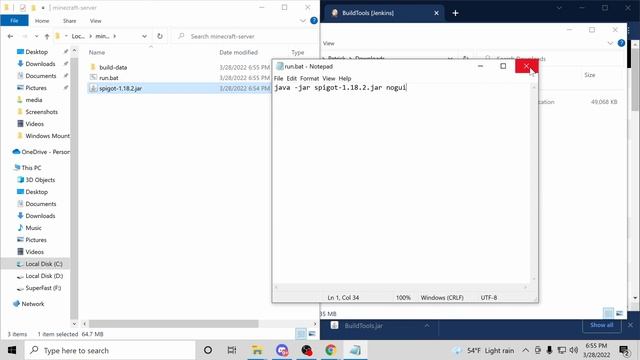Select Local Disk (C:) in sidebar
Image resolution: width=640 pixels, height=360 pixels.
(44, 264)
